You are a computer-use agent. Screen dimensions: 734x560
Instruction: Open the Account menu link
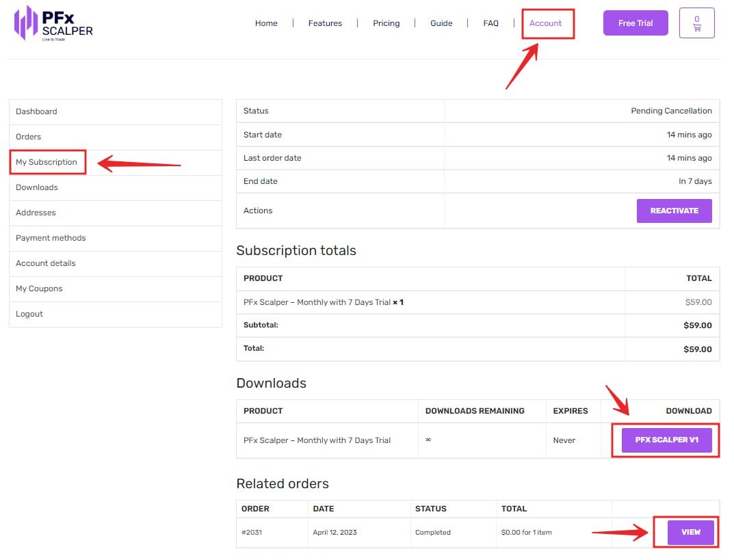click(545, 23)
